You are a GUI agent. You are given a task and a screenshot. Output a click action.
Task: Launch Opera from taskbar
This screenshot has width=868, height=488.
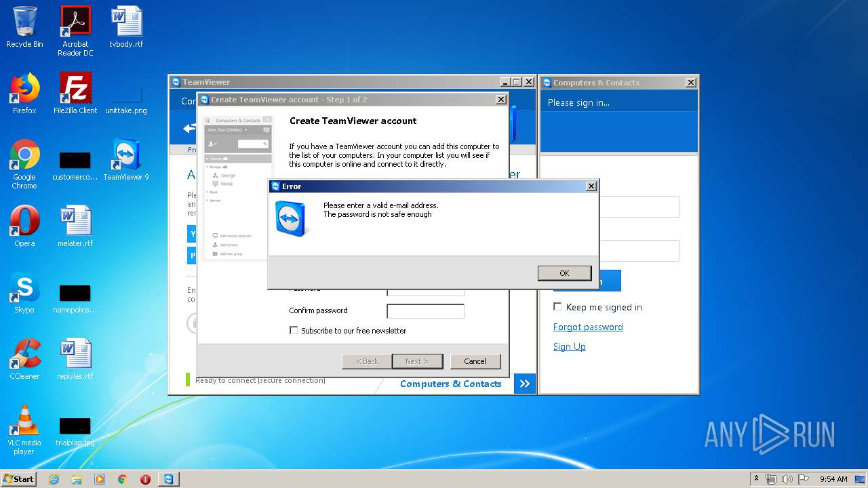click(145, 479)
